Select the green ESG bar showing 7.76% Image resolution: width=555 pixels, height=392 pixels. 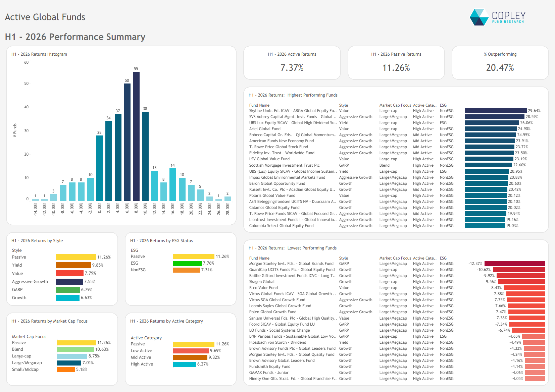[x=187, y=263]
